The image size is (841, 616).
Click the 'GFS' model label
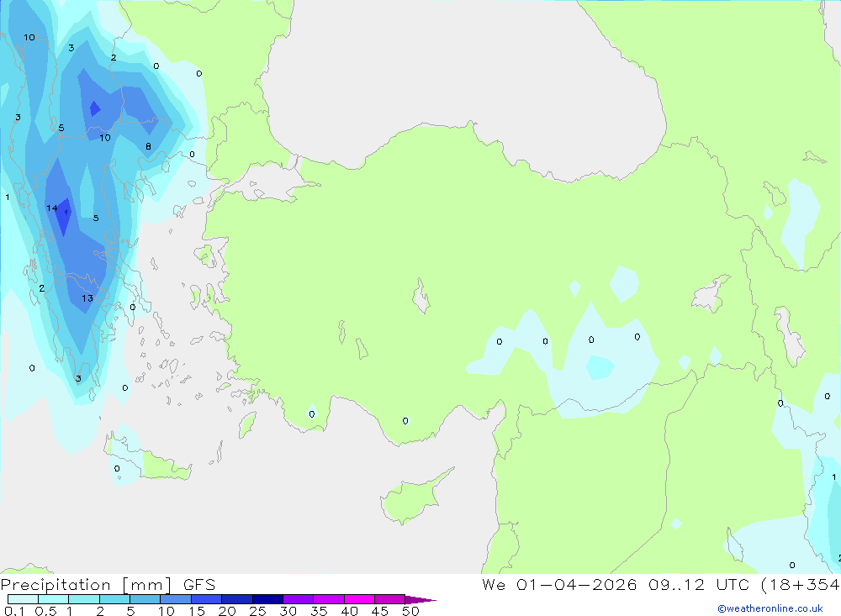click(x=199, y=584)
